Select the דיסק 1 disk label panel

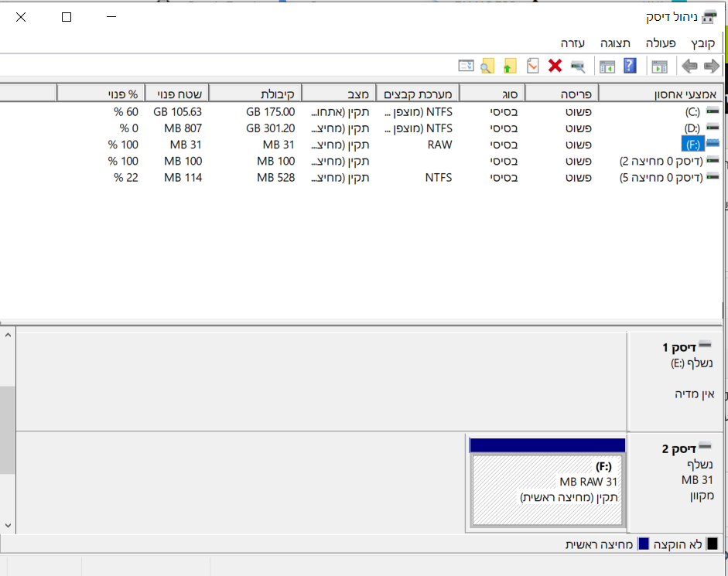(675, 381)
